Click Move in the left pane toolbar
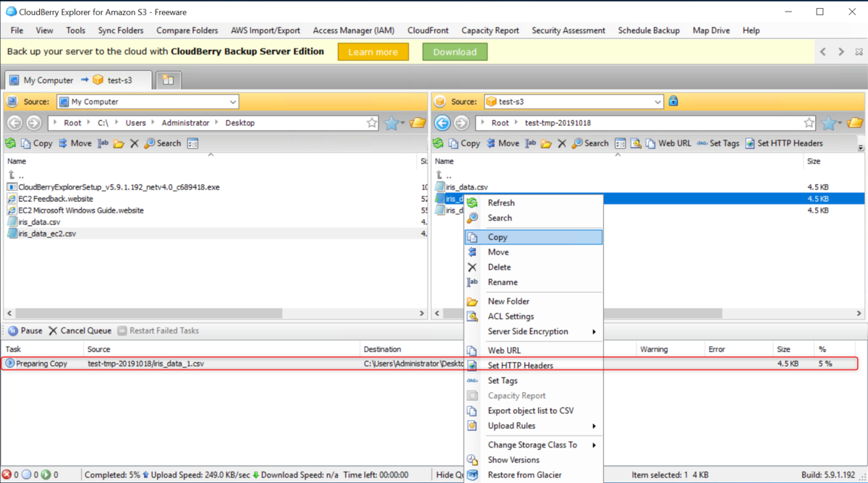This screenshot has height=483, width=868. coord(75,143)
